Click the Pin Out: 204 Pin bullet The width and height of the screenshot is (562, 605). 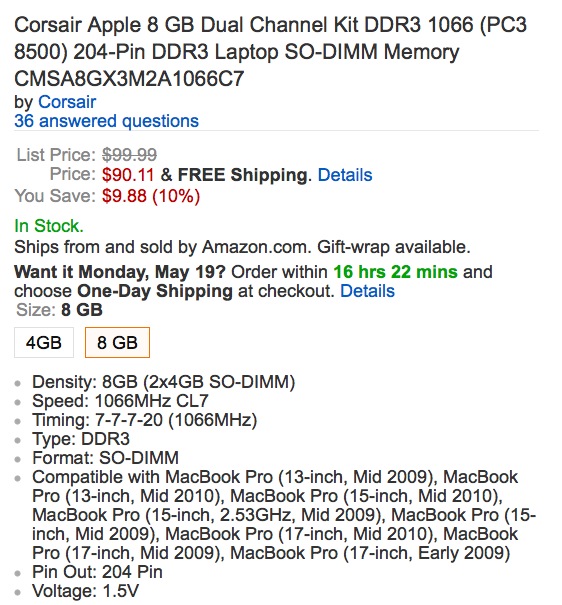97,572
